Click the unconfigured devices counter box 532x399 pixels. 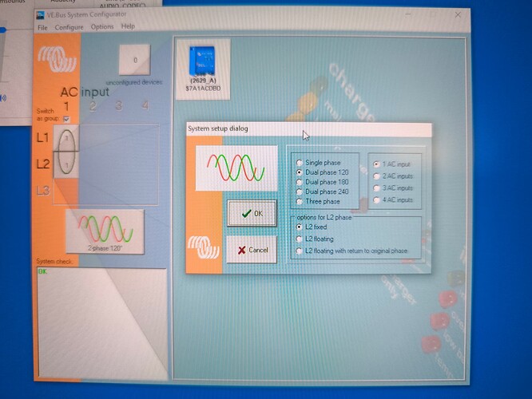135,60
